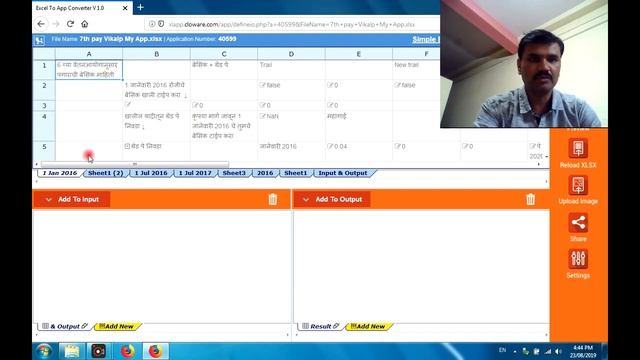640x360 pixels.
Task: Go to the browser home page icon
Action: (x=84, y=24)
